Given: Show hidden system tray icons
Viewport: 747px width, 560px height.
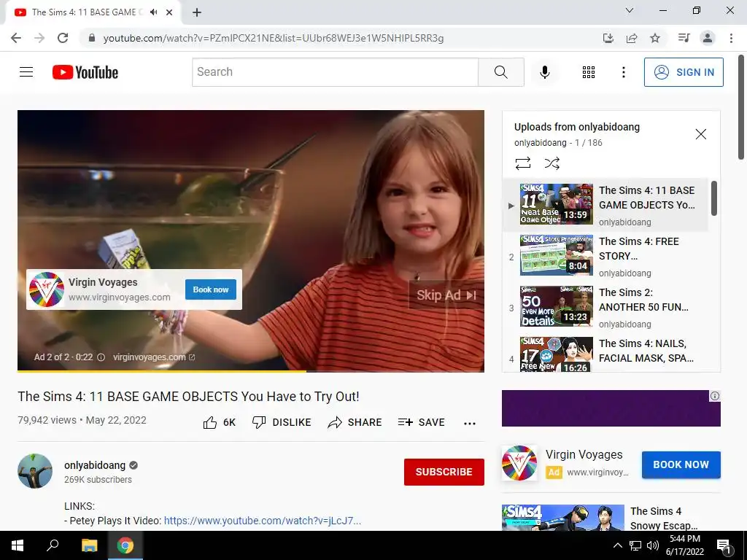Looking at the screenshot, I should click(x=617, y=545).
